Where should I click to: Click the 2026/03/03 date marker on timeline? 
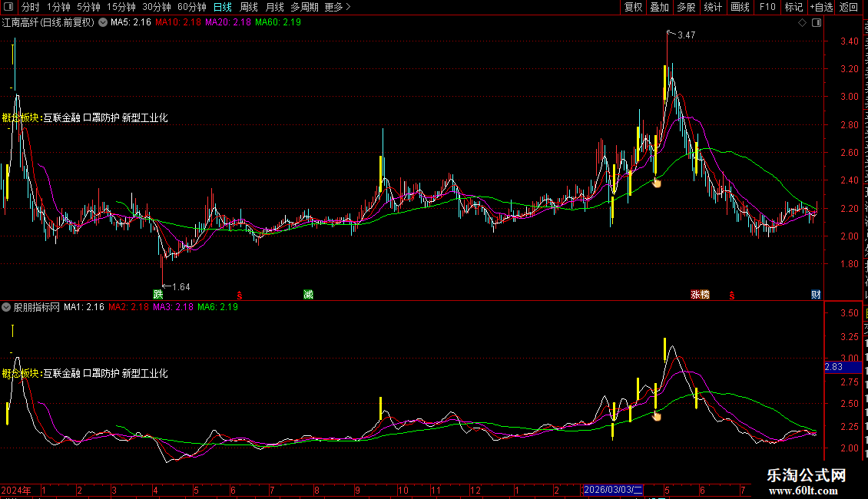point(613,490)
